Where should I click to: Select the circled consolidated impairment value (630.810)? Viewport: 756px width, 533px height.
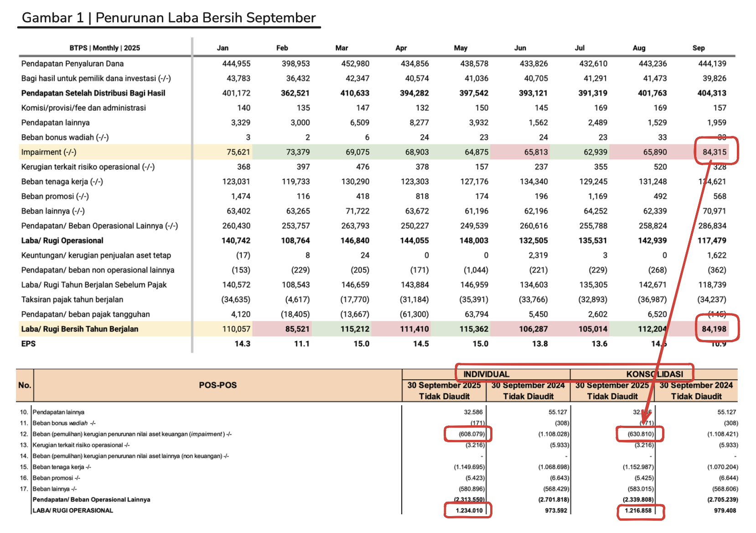[x=640, y=434]
